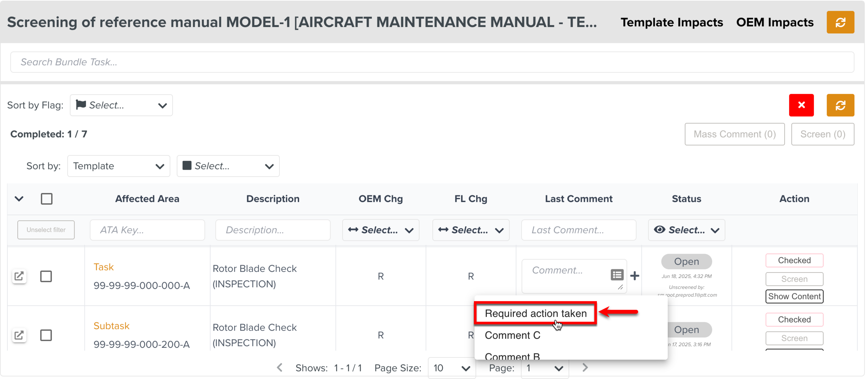Open Template Impacts link
Image resolution: width=868 pixels, height=379 pixels.
click(x=671, y=22)
